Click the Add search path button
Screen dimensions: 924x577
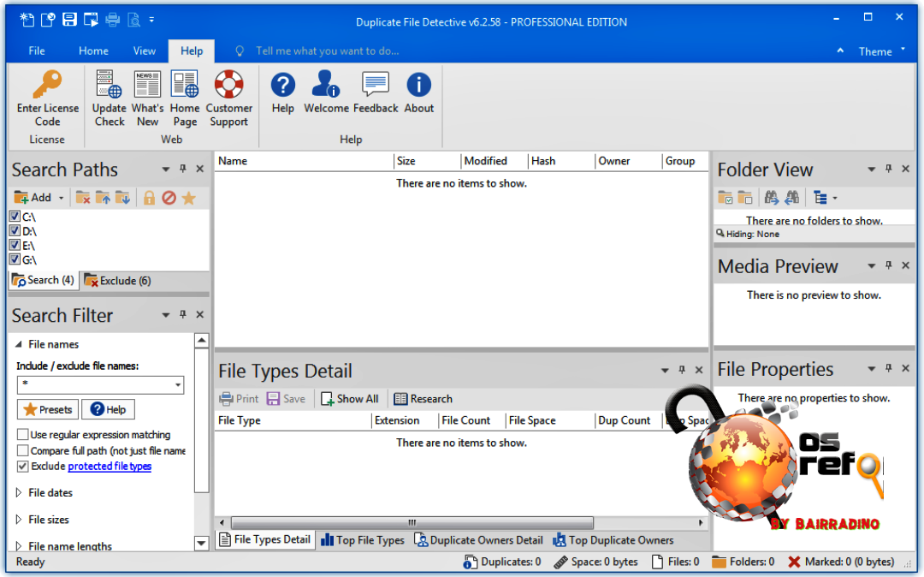click(x=33, y=198)
